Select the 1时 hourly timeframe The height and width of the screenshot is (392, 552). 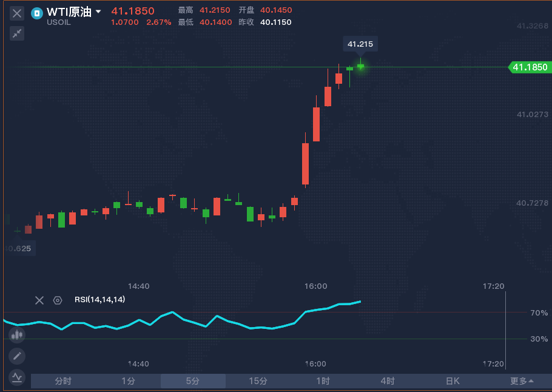click(x=322, y=381)
